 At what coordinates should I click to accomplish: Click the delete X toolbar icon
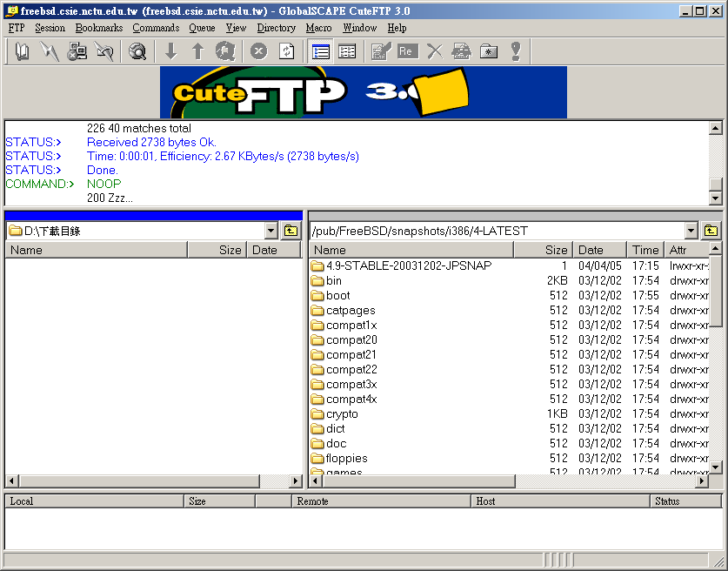(434, 51)
